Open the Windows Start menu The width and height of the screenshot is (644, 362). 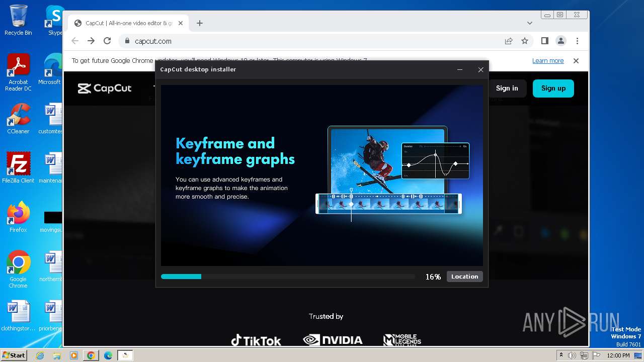(x=14, y=355)
